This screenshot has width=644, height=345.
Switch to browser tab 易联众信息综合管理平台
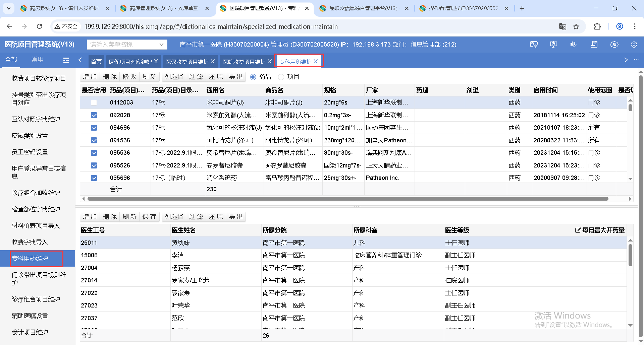tap(363, 8)
